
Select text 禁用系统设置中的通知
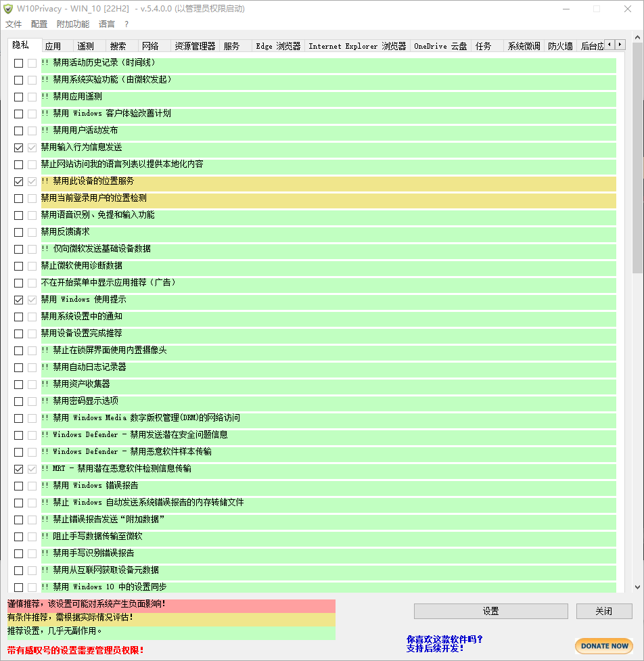click(82, 316)
